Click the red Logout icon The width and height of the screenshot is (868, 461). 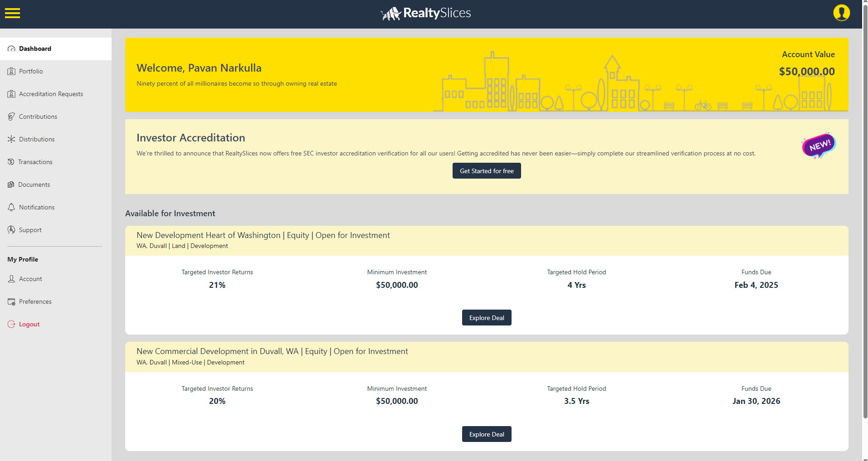[11, 324]
